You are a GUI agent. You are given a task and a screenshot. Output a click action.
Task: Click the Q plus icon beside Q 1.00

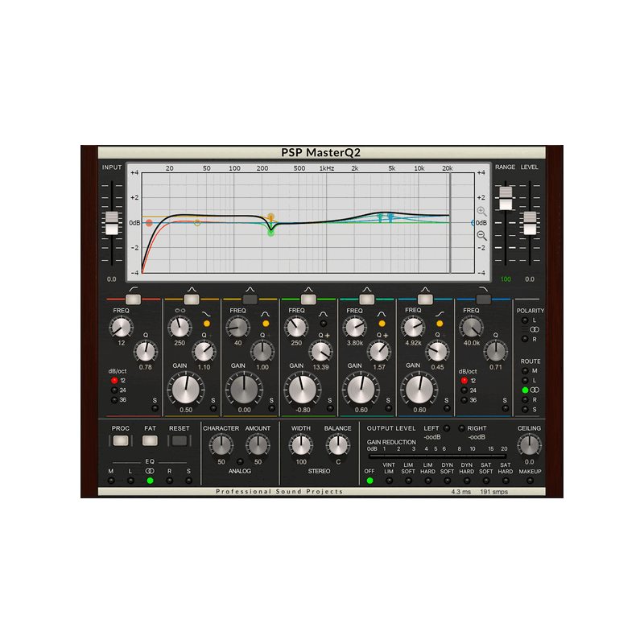point(269,336)
